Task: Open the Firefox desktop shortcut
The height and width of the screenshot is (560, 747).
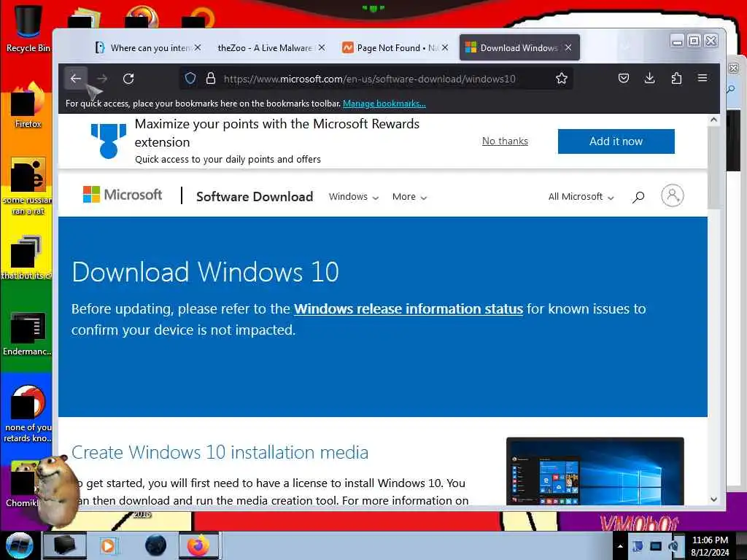Action: pos(28,105)
